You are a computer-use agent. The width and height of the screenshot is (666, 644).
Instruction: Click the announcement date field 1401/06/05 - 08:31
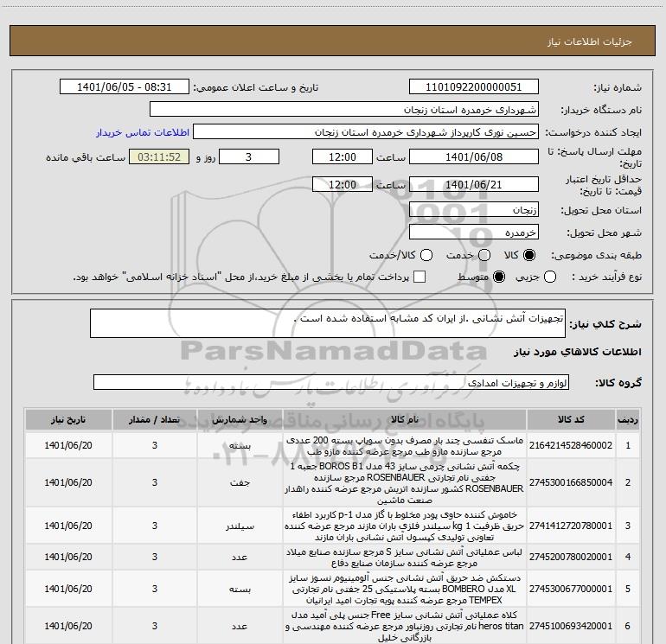pyautogui.click(x=125, y=86)
